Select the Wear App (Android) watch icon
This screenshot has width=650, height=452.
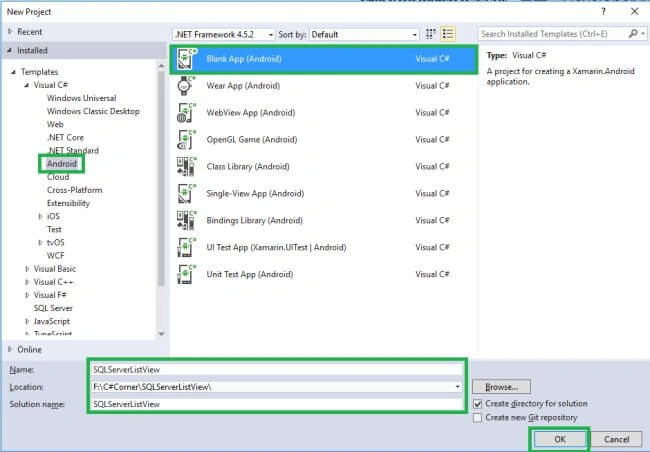click(x=185, y=86)
